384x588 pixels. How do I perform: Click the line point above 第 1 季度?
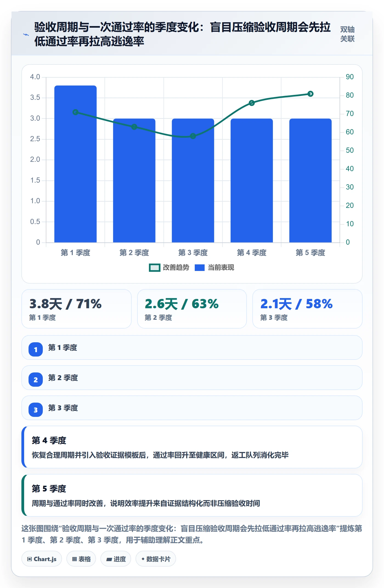tap(75, 112)
